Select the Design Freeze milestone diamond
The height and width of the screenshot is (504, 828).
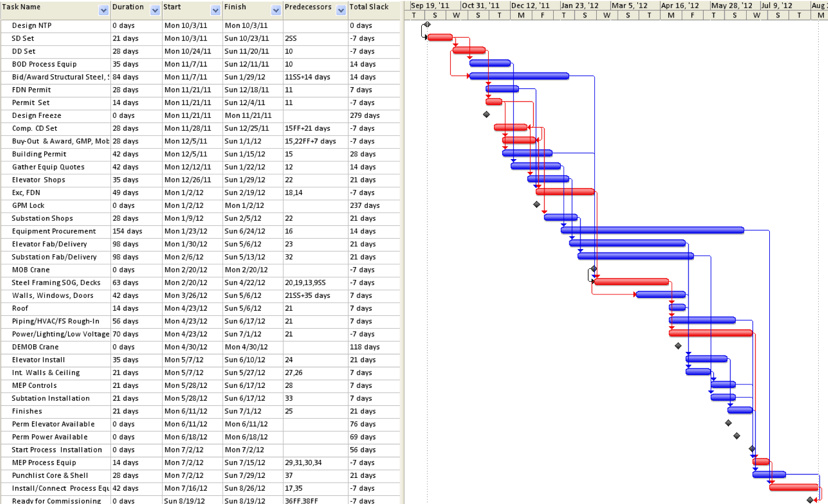point(486,114)
